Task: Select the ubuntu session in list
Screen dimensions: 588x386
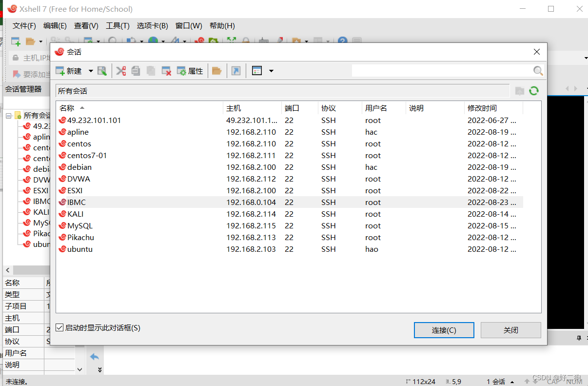Action: pyautogui.click(x=290, y=249)
